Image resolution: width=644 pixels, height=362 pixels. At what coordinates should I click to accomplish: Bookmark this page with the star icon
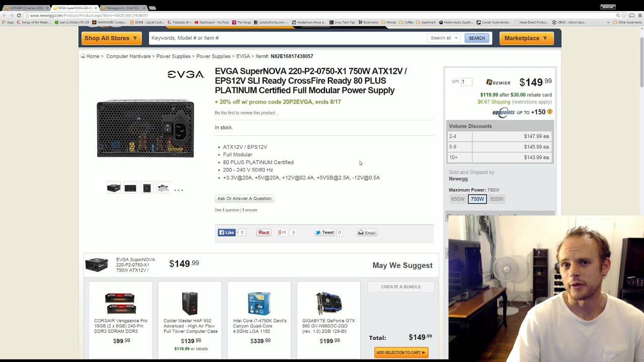point(624,16)
